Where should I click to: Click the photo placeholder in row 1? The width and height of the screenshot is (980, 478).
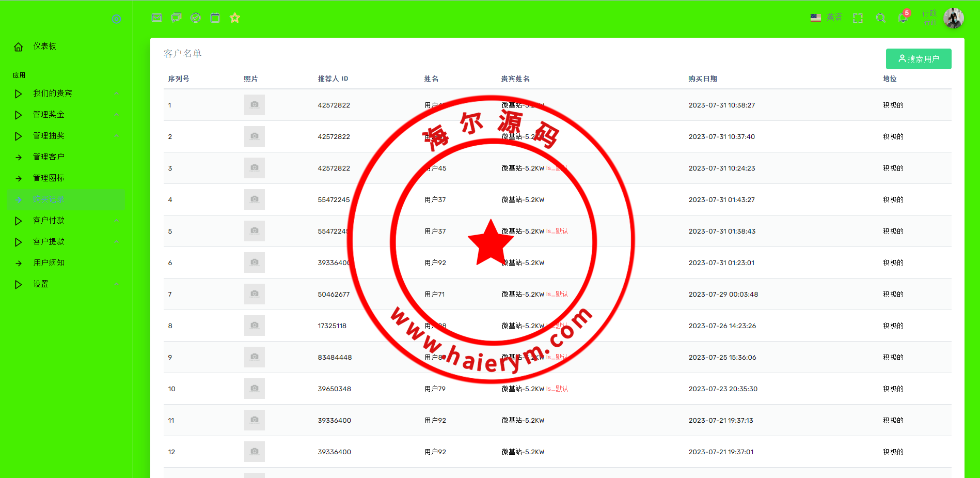pos(255,105)
